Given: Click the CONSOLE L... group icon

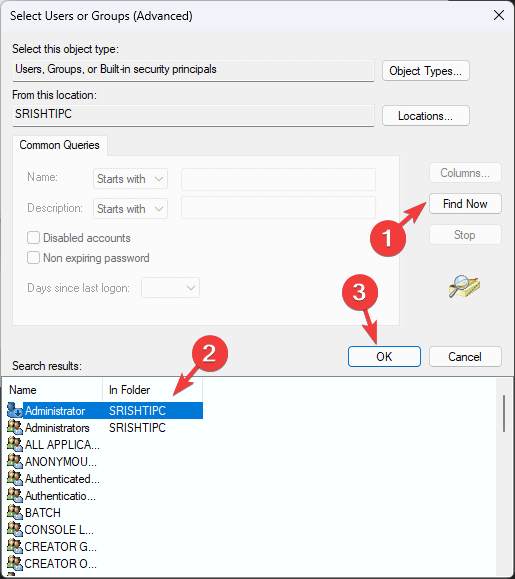Looking at the screenshot, I should [x=15, y=530].
